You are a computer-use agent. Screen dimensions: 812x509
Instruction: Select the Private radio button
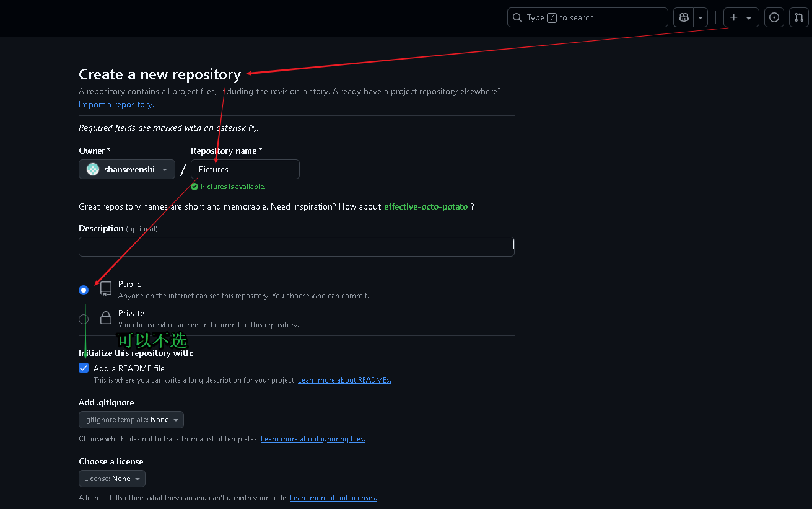click(x=84, y=319)
